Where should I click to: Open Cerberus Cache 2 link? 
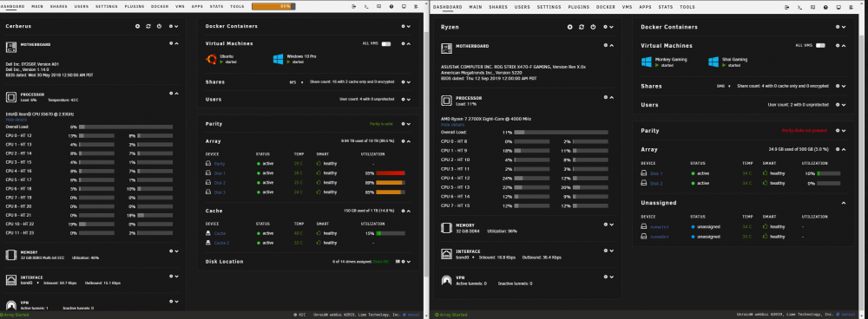[221, 243]
